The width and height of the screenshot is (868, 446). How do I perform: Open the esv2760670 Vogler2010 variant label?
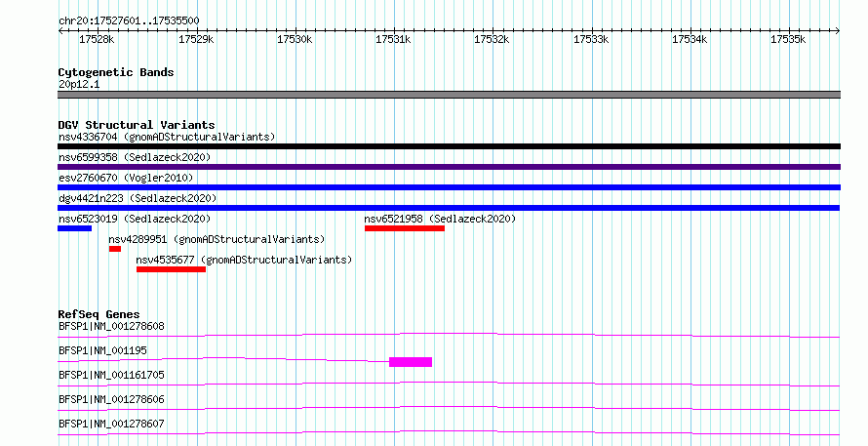126,178
